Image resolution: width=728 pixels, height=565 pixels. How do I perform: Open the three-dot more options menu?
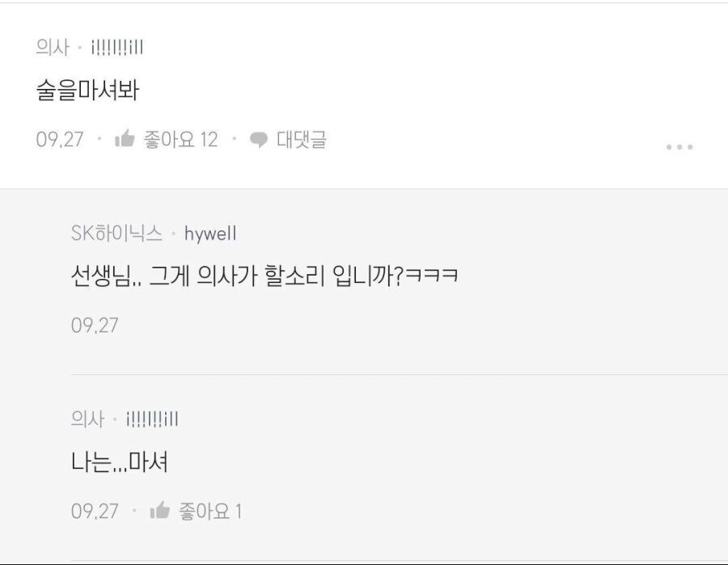coord(679,147)
